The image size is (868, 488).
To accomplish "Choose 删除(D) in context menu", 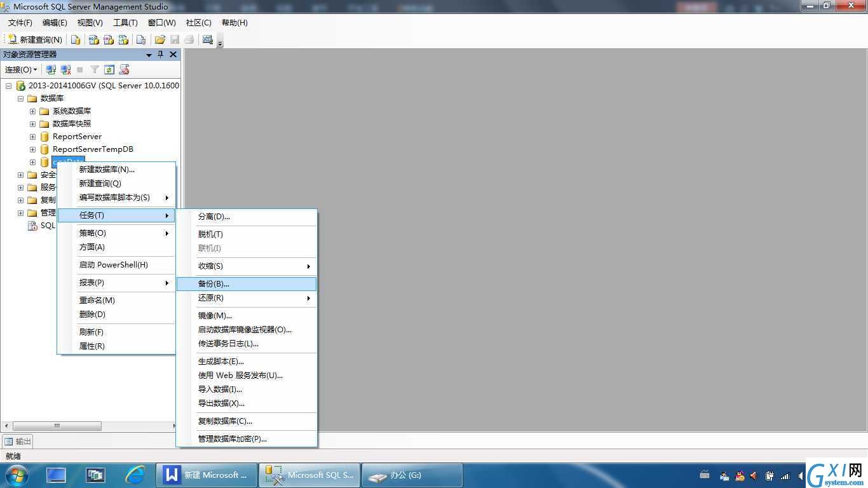I will (116, 315).
